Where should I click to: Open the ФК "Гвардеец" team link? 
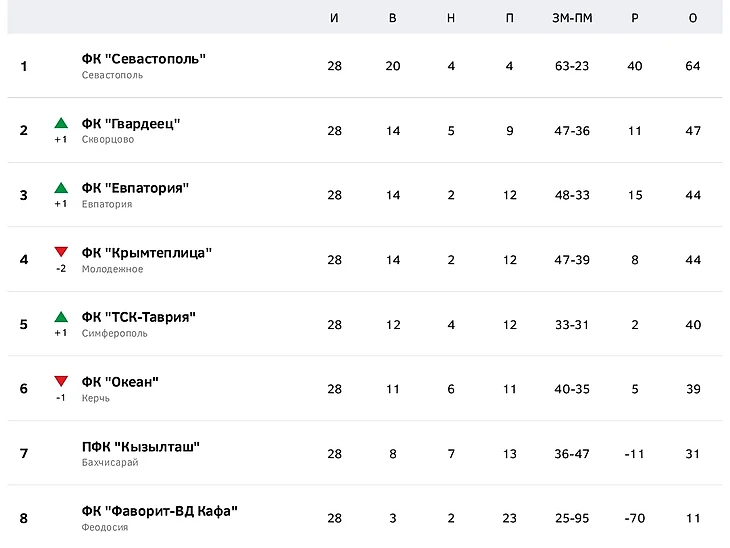click(131, 124)
